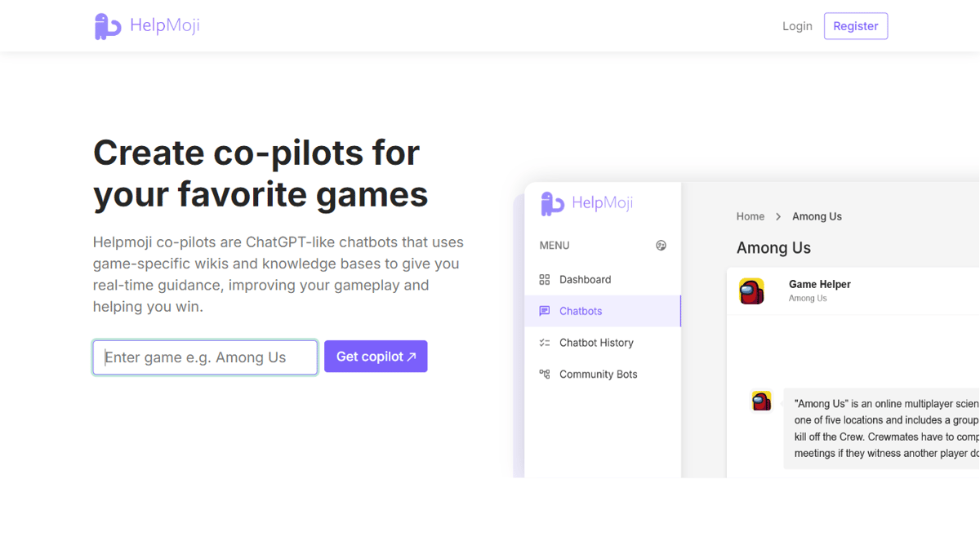Go to Community Bots

tap(603, 375)
